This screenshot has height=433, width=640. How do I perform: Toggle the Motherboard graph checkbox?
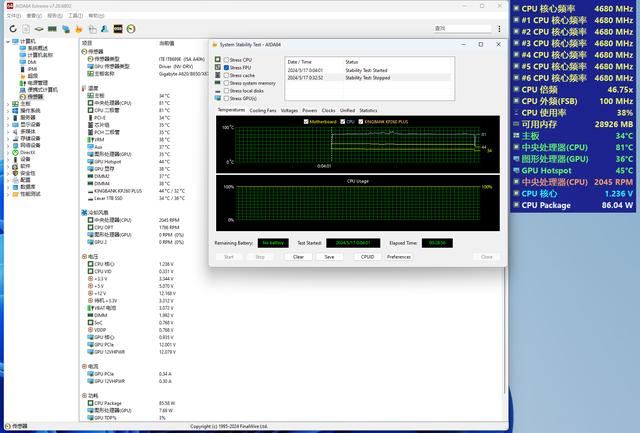pos(306,122)
